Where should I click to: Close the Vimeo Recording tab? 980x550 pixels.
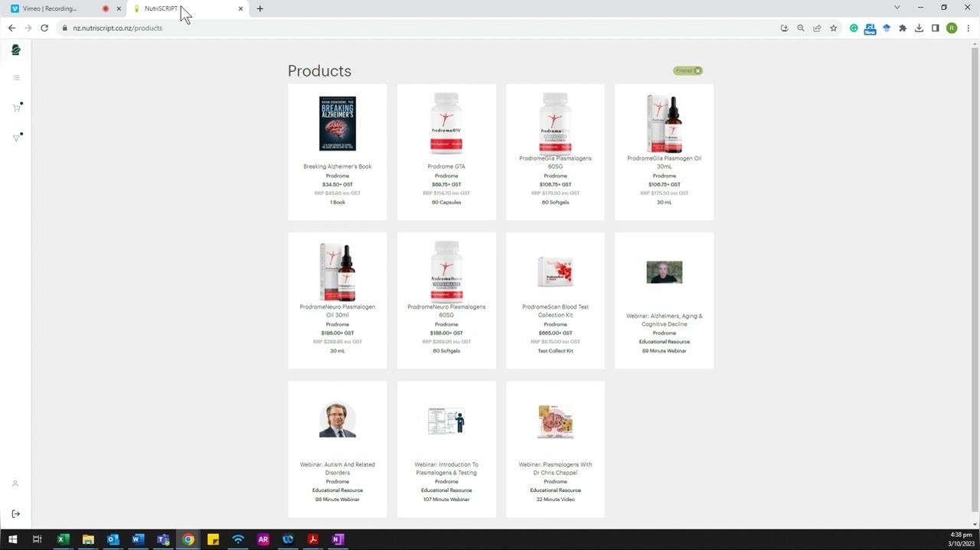pyautogui.click(x=119, y=8)
